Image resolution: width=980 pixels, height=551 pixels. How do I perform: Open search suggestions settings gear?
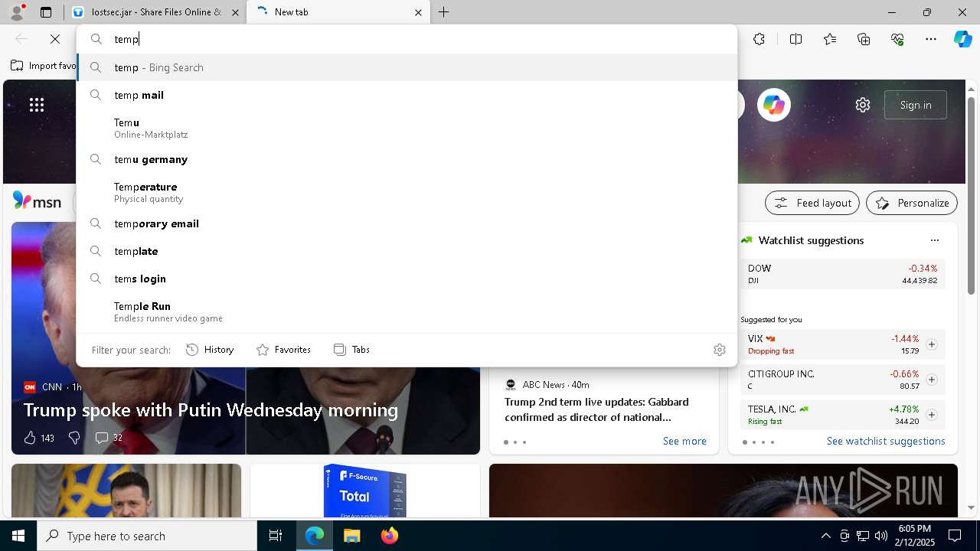(x=720, y=350)
